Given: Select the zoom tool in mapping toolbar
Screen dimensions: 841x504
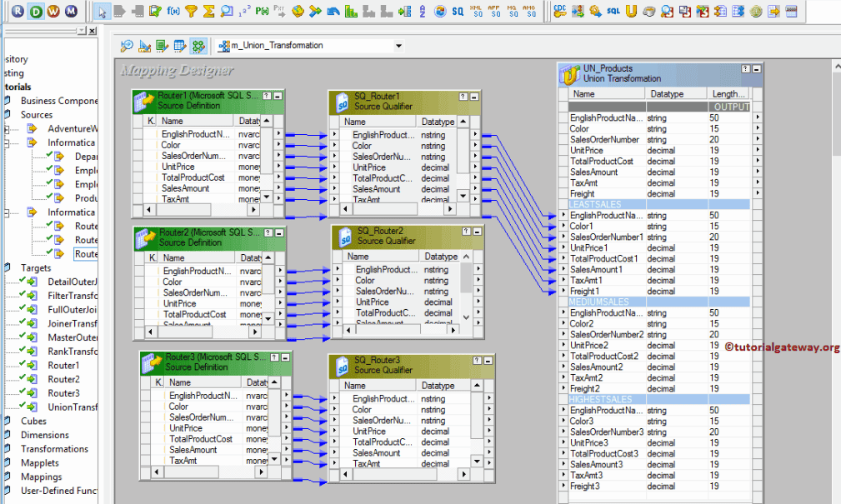Looking at the screenshot, I should [x=126, y=46].
